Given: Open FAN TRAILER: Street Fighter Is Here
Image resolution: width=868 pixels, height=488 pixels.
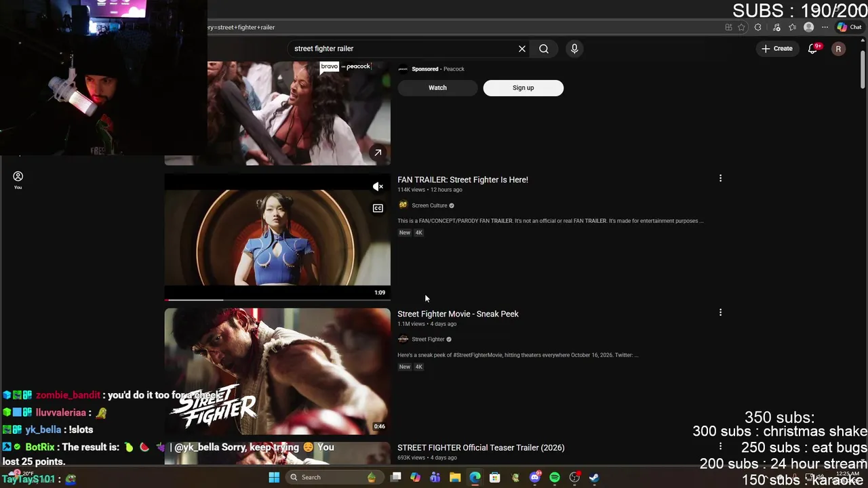Looking at the screenshot, I should 462,180.
